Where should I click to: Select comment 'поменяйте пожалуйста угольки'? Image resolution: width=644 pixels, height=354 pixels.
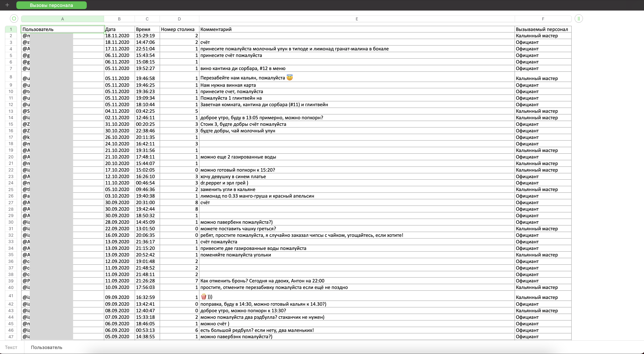point(357,255)
